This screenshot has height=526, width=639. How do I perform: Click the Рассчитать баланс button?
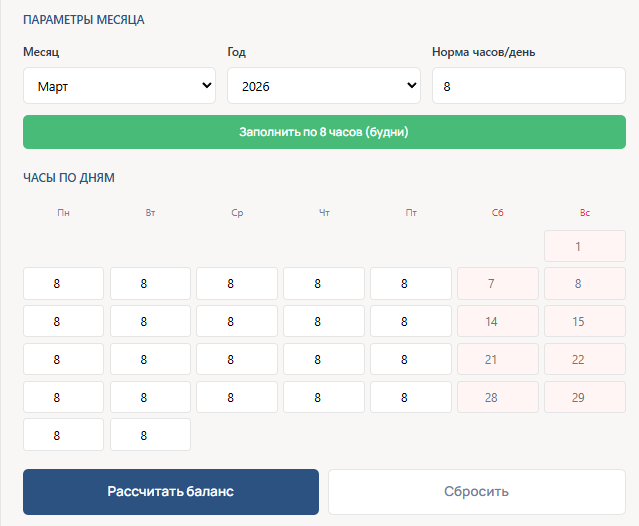[171, 492]
